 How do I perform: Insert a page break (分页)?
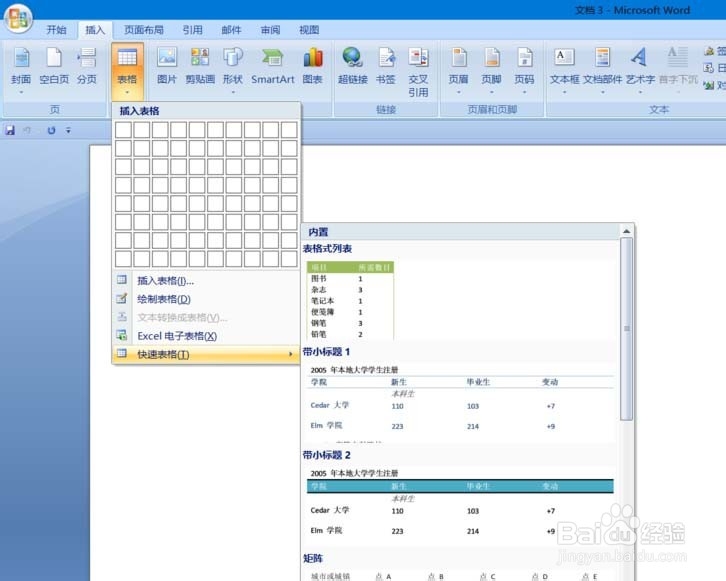[87, 69]
